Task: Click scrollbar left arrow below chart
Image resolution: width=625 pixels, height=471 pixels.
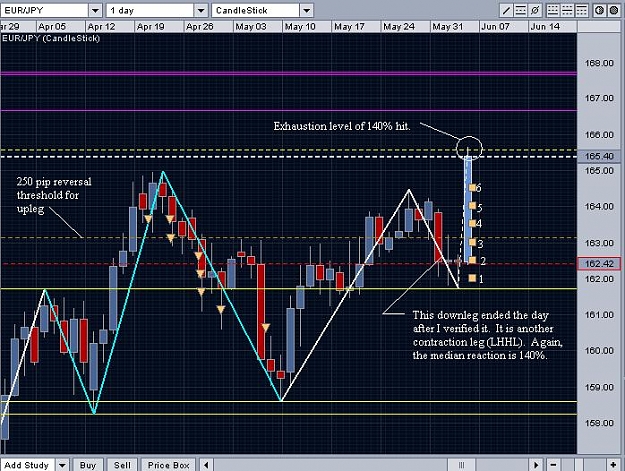Action: (206, 465)
